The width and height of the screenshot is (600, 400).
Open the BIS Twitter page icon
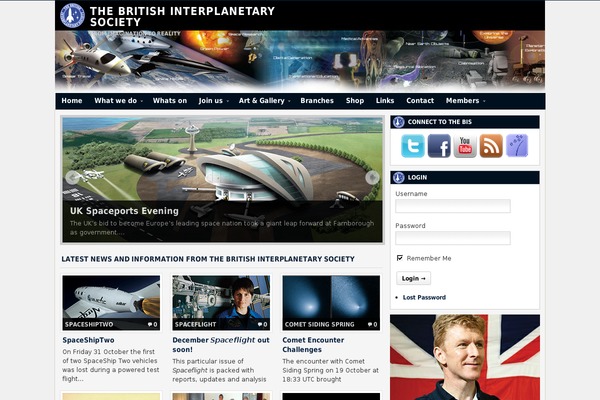(x=413, y=146)
